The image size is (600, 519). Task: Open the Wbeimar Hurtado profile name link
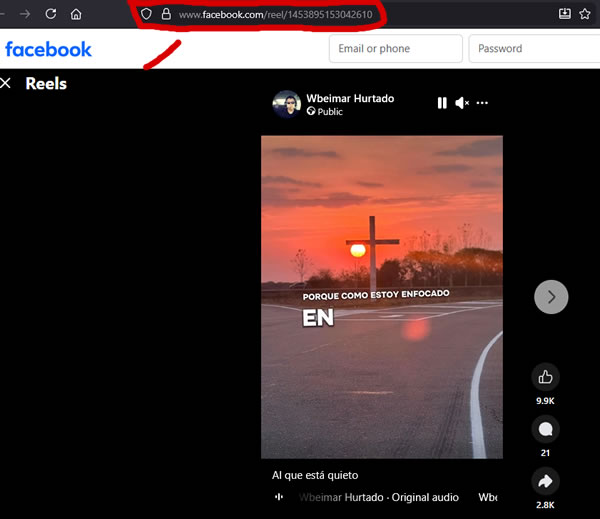tap(350, 98)
